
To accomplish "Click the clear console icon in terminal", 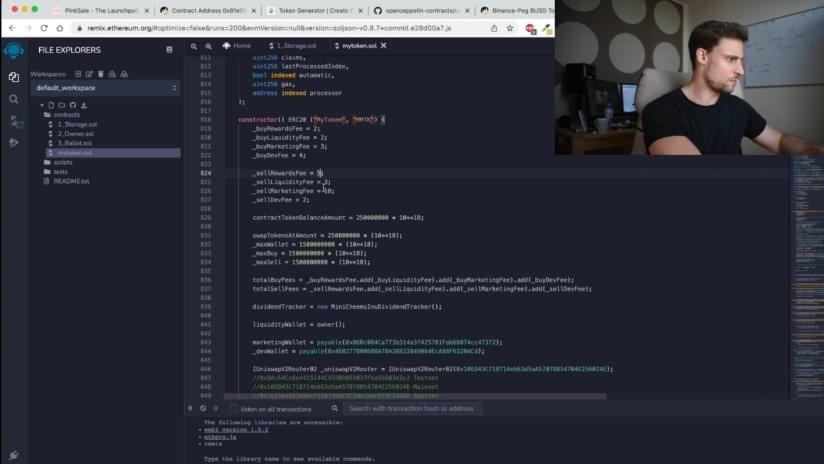I will [x=203, y=408].
